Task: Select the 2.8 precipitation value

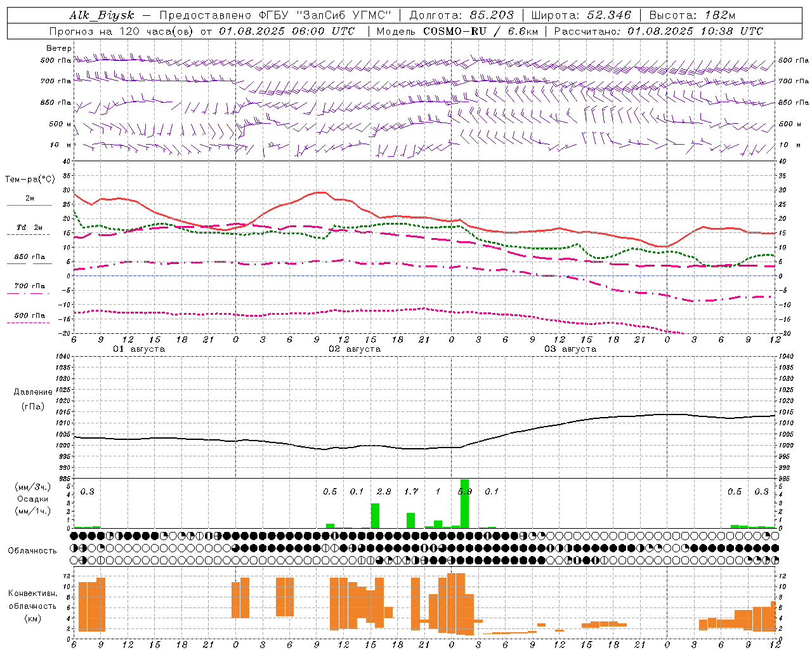Action: (384, 491)
